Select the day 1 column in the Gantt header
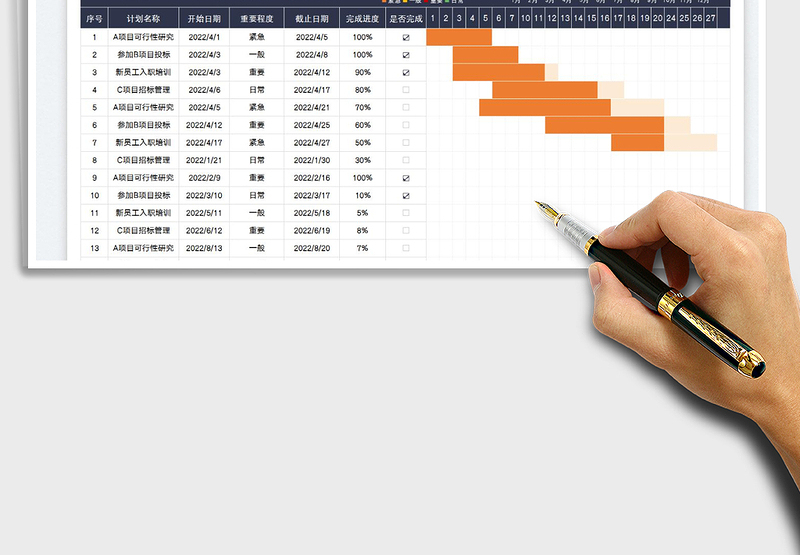This screenshot has height=555, width=800. 433,18
